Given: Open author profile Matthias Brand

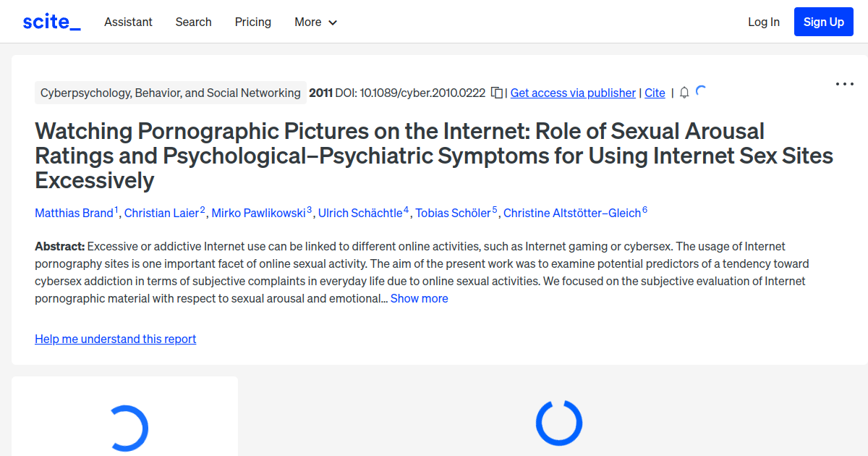Looking at the screenshot, I should point(75,213).
